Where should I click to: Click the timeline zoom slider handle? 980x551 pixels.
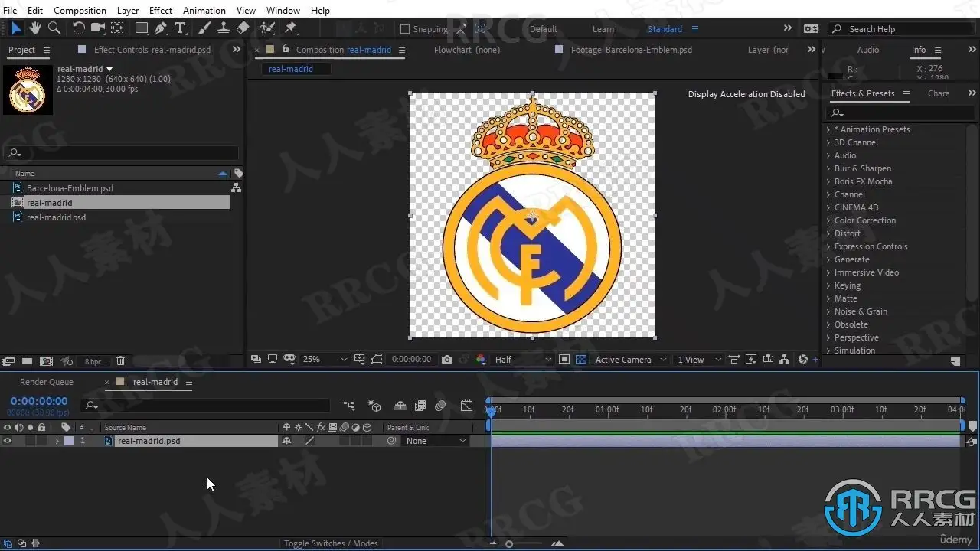[x=509, y=543]
